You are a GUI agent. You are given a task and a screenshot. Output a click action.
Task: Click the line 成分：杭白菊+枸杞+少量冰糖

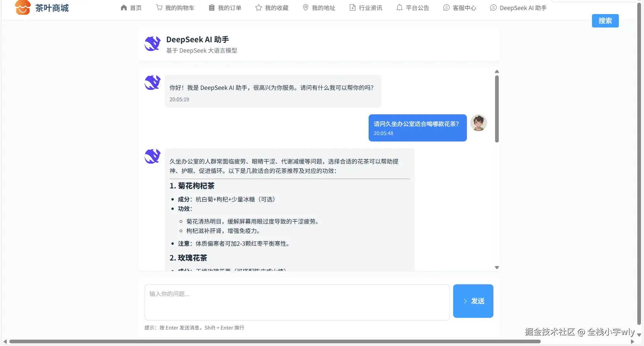pos(228,199)
